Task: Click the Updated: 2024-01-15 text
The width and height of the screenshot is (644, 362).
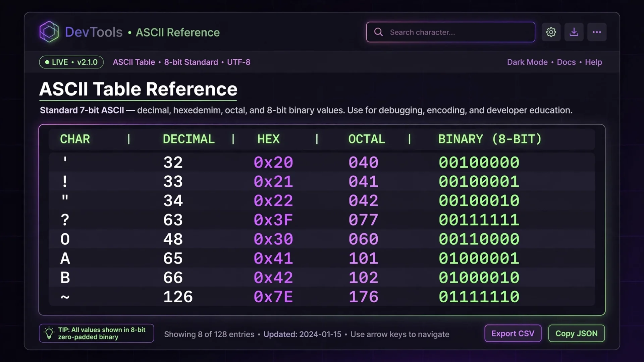Action: [x=302, y=334]
